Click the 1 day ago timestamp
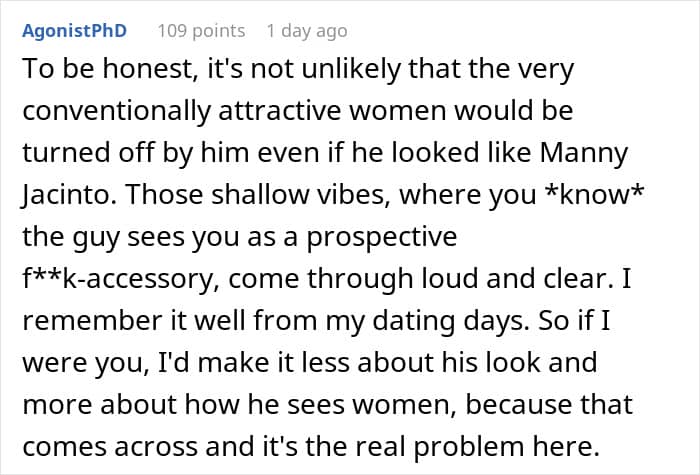Image resolution: width=700 pixels, height=475 pixels. tap(307, 31)
